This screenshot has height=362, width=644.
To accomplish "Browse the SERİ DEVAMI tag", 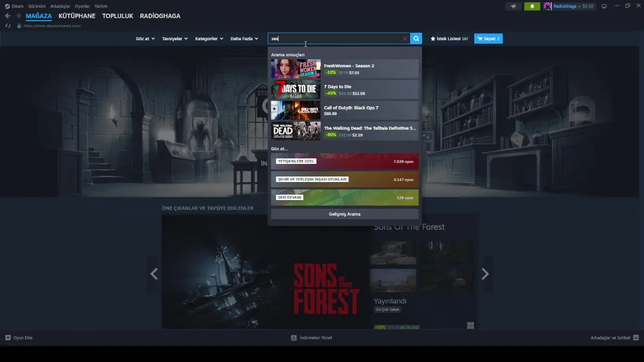I will pos(345,198).
